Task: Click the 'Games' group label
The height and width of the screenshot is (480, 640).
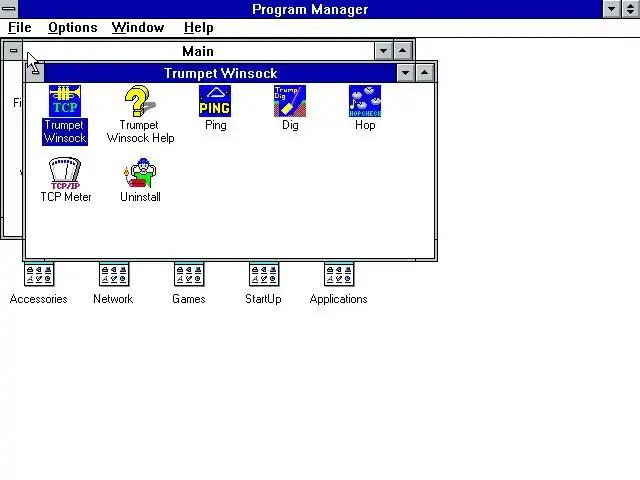Action: (x=189, y=299)
